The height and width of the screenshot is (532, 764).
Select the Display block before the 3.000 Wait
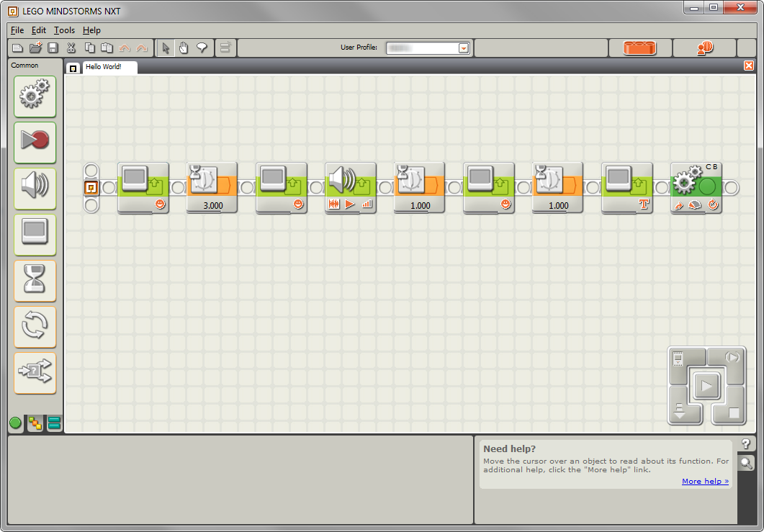pyautogui.click(x=143, y=188)
